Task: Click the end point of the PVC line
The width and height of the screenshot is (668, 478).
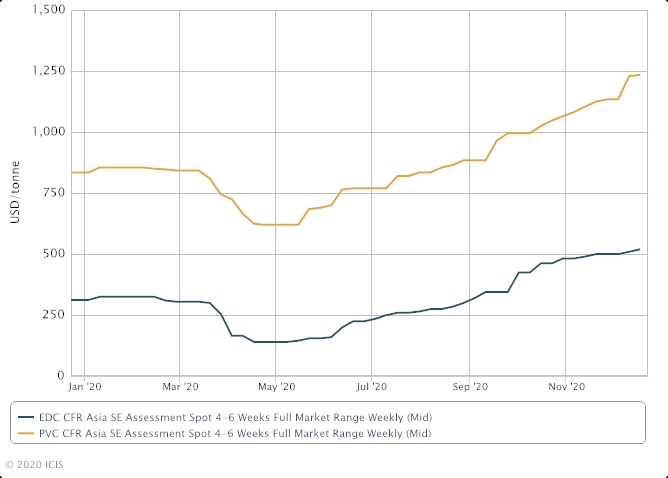Action: (x=640, y=75)
